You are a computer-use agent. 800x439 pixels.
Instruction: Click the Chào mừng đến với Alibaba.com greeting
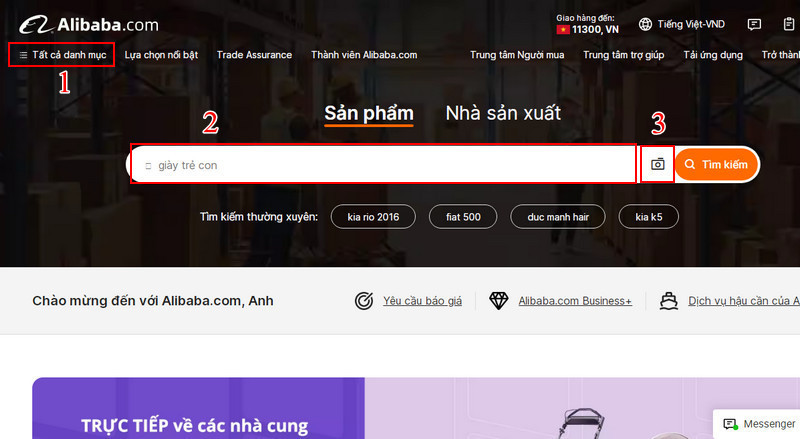click(x=153, y=301)
